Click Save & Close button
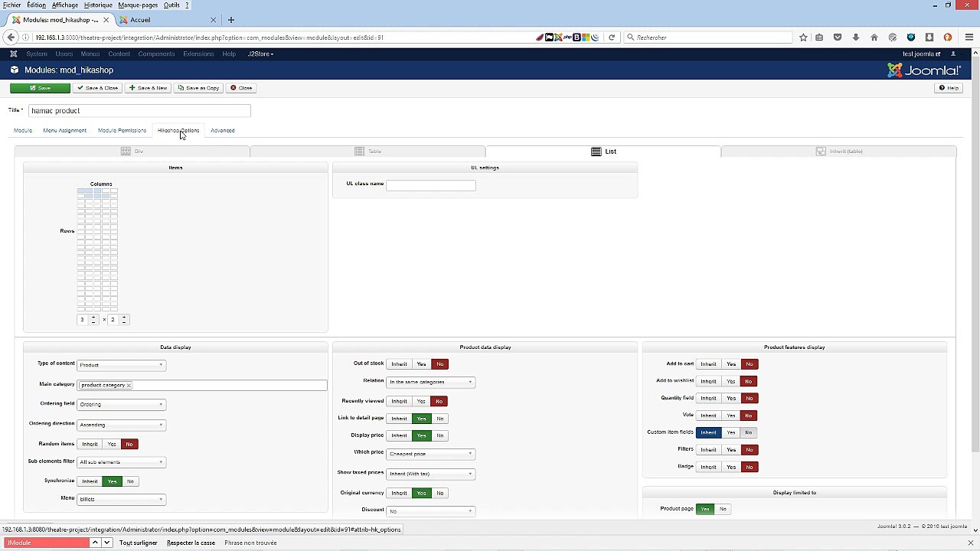The image size is (980, 551). click(97, 88)
